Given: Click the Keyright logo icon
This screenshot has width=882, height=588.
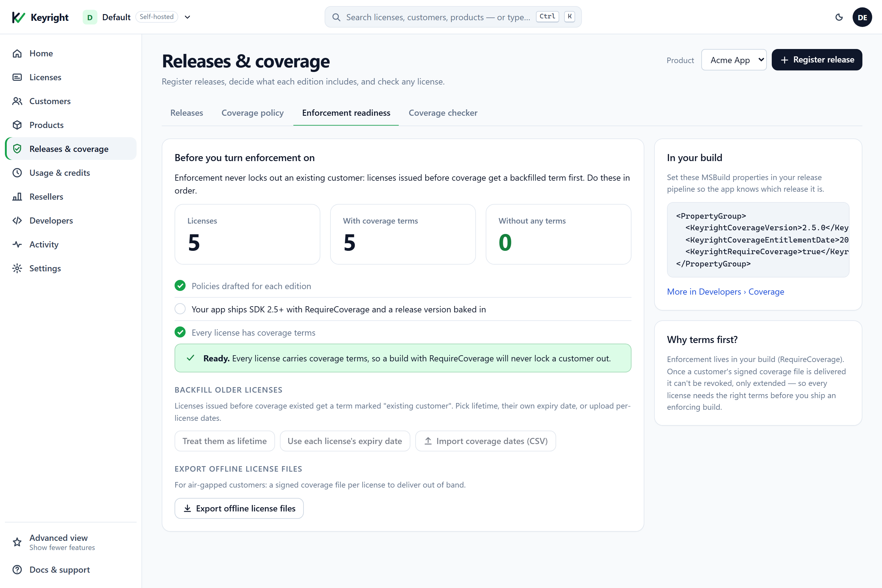Looking at the screenshot, I should [18, 17].
